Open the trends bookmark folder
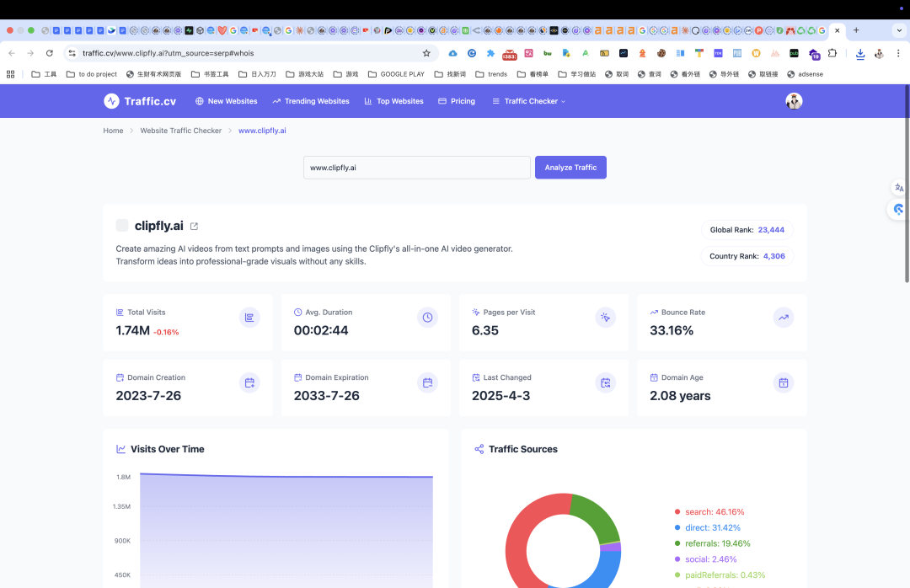Viewport: 910px width, 588px height. [491, 74]
